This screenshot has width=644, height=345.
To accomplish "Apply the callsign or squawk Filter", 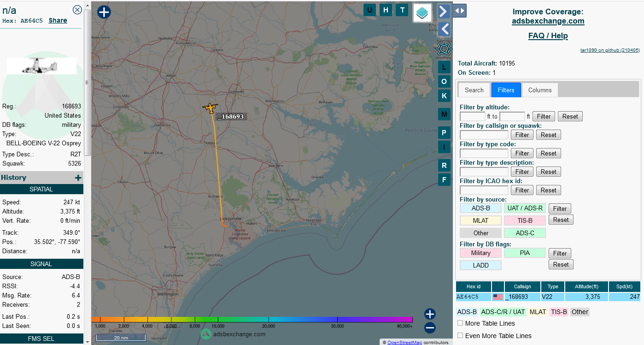I will click(522, 135).
